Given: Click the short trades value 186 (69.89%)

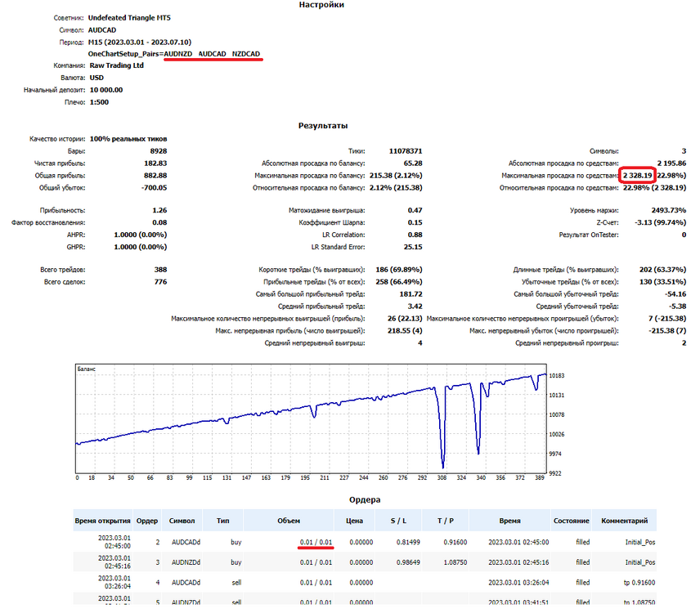Looking at the screenshot, I should 399,270.
